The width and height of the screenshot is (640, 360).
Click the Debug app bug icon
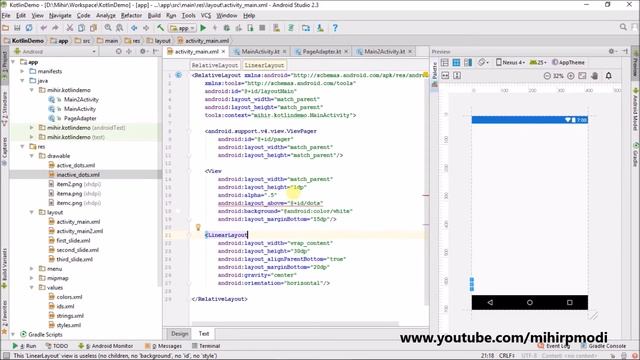click(227, 28)
